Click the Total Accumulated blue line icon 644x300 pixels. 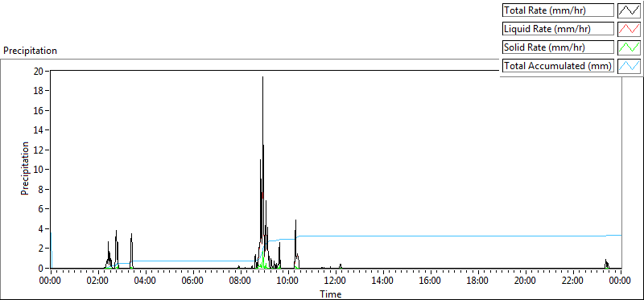click(629, 66)
